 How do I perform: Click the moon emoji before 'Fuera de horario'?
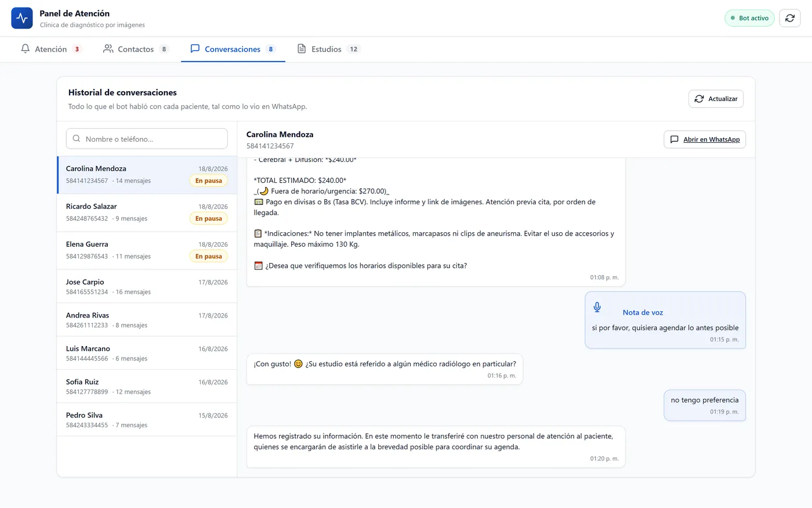pyautogui.click(x=264, y=191)
